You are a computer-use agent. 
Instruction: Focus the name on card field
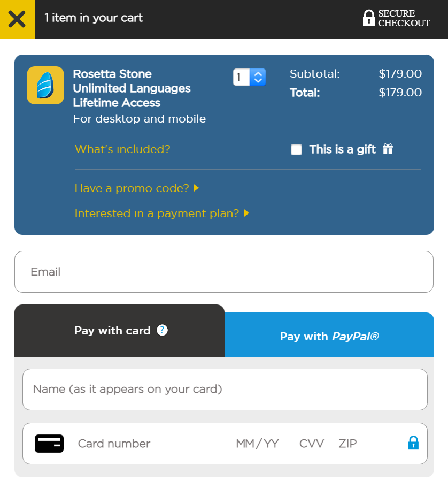pos(225,389)
